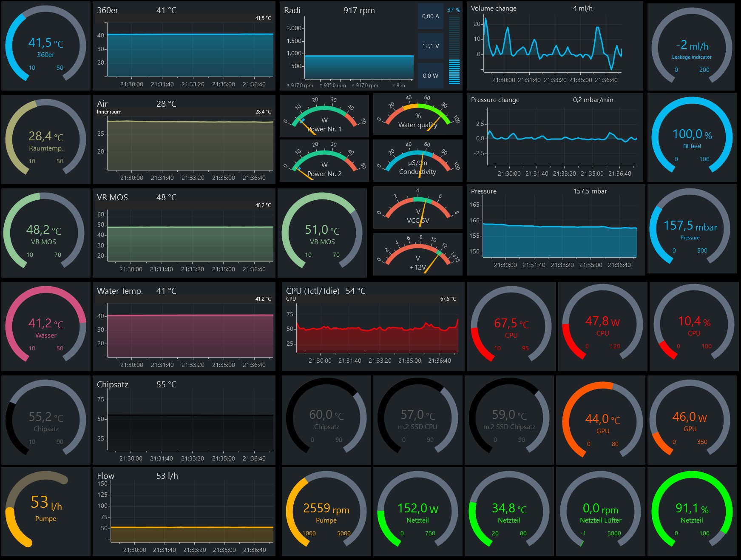The image size is (741, 560).
Task: Click the Conductivity µS/cm gauge
Action: coord(418,161)
